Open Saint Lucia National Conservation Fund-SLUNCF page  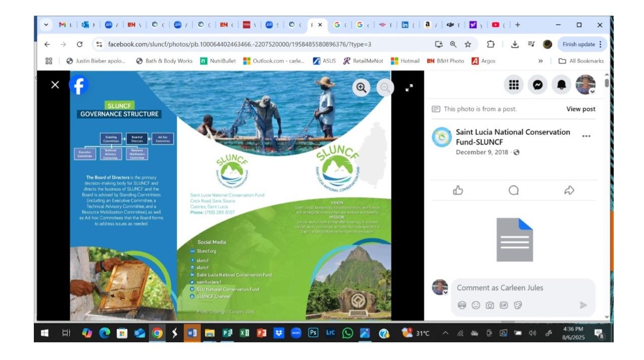tap(513, 137)
